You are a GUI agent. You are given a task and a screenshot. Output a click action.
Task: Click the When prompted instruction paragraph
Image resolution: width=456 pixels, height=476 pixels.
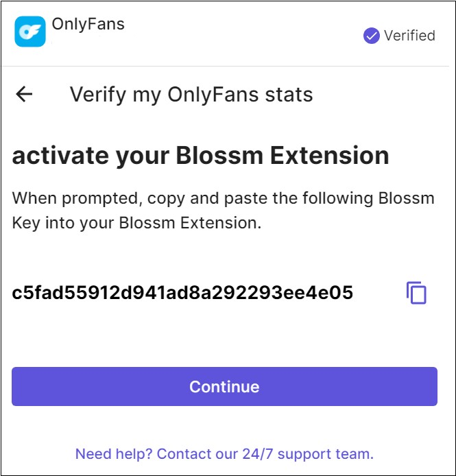223,211
